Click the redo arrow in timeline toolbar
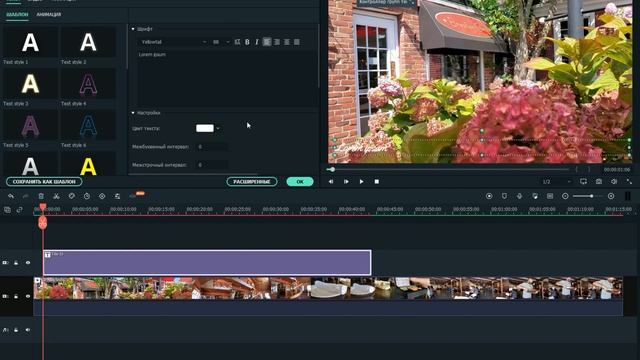The image size is (640, 360). [26, 196]
